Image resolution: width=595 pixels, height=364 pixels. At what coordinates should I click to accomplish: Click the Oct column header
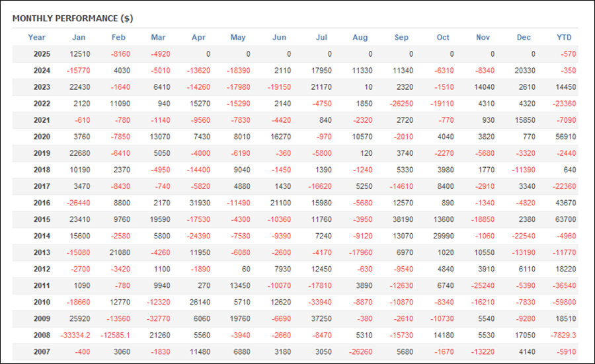[x=443, y=37]
